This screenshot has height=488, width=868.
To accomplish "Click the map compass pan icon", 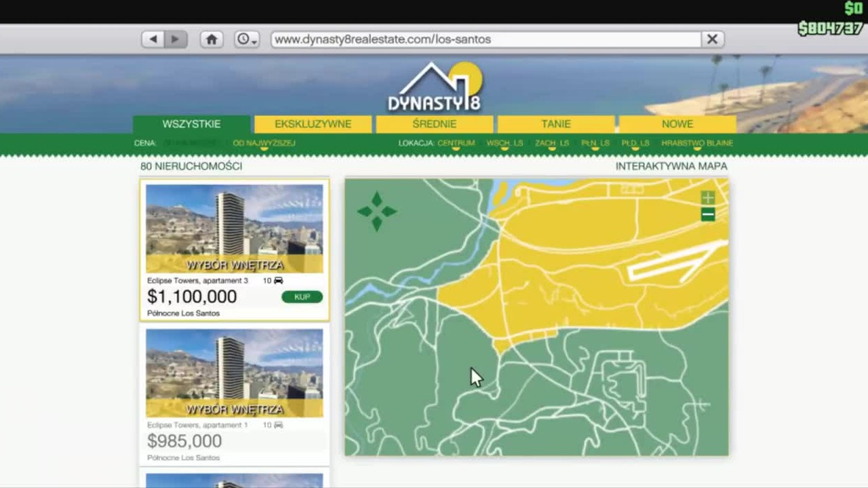I will pyautogui.click(x=376, y=211).
